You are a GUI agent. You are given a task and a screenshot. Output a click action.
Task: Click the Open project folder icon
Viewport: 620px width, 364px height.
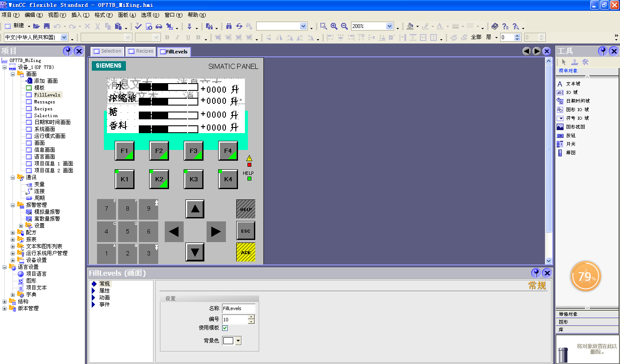pyautogui.click(x=36, y=26)
